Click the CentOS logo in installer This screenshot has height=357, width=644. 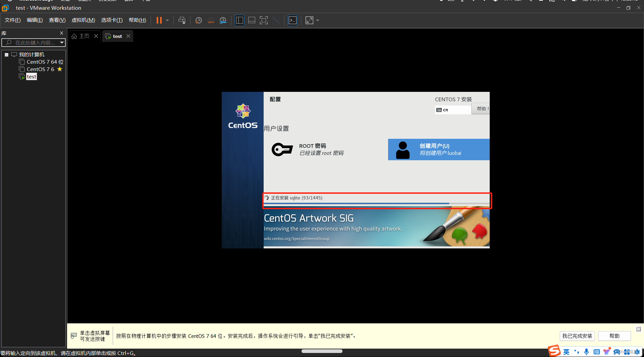pyautogui.click(x=243, y=116)
